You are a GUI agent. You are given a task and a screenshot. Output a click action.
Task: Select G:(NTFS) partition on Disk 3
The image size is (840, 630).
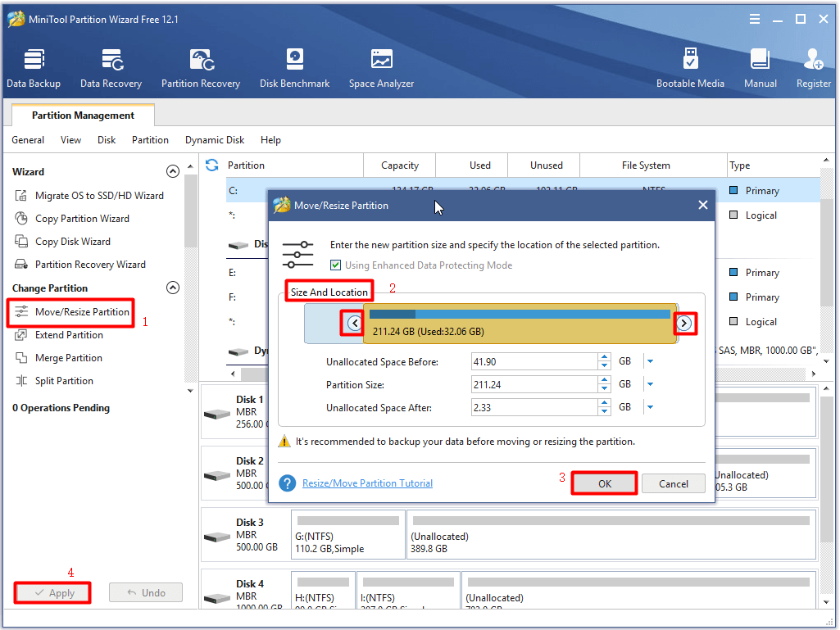pyautogui.click(x=348, y=535)
